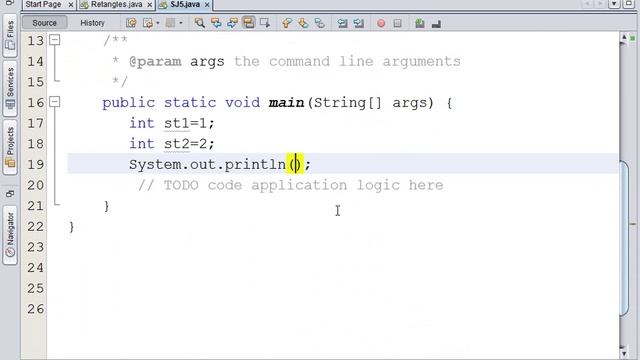
Task: Click vertical scrollbar down arrow
Action: coord(624,353)
